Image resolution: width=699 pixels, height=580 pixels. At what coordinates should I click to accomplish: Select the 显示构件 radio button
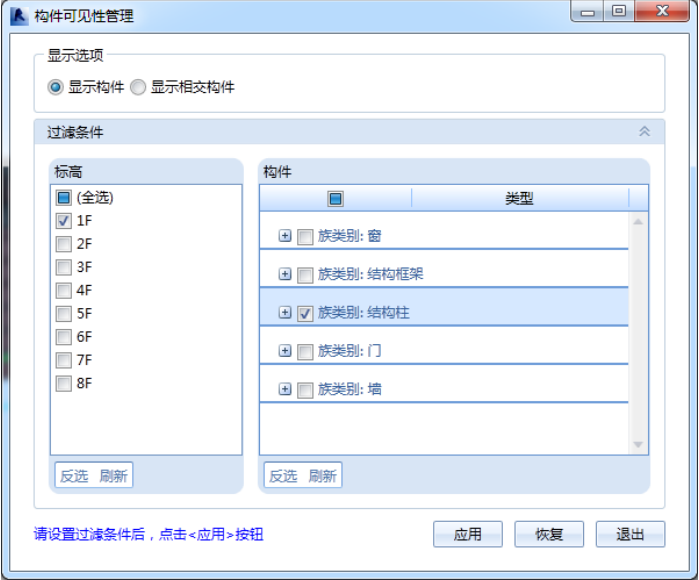point(55,87)
